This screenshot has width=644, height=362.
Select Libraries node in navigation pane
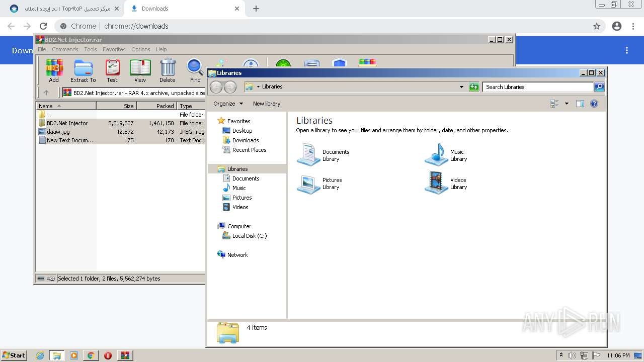[x=237, y=169]
